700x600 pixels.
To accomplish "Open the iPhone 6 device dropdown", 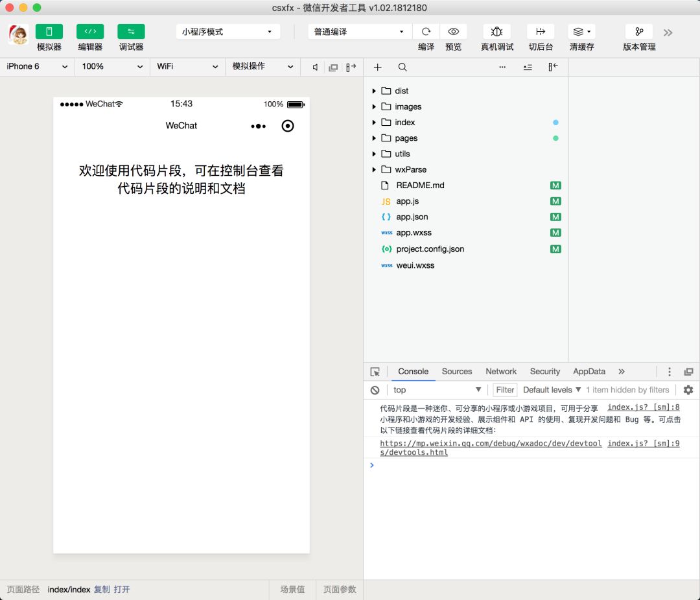I will [x=37, y=67].
